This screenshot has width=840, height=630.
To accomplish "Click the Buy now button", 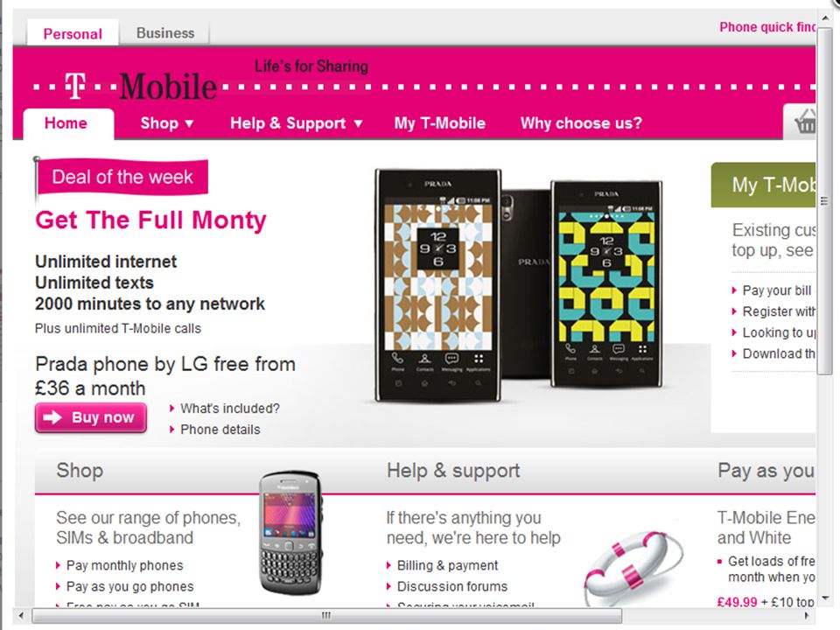I will (x=90, y=417).
